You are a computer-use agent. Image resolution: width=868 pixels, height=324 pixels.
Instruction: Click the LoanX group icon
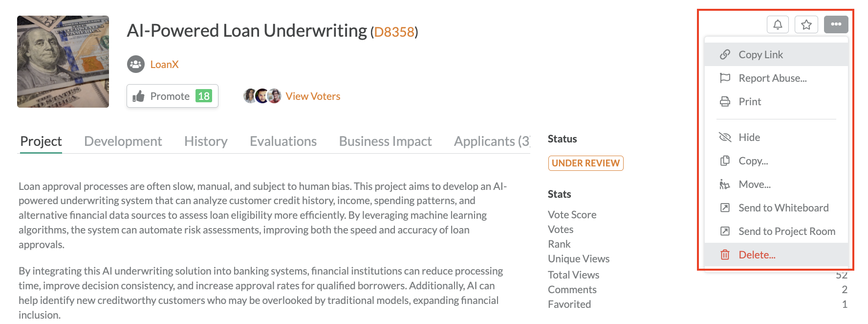coord(136,64)
